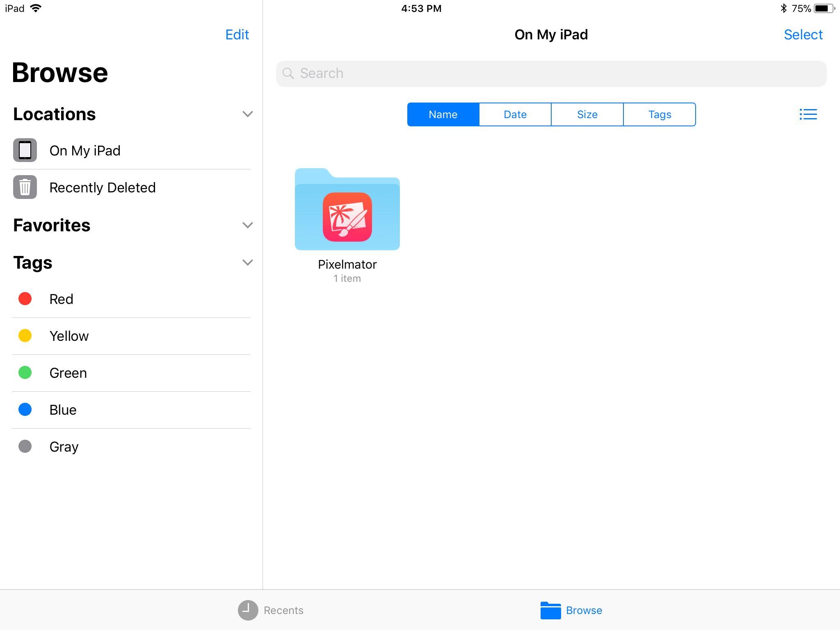Sort files by Name
Image resolution: width=840 pixels, height=630 pixels.
click(x=443, y=114)
